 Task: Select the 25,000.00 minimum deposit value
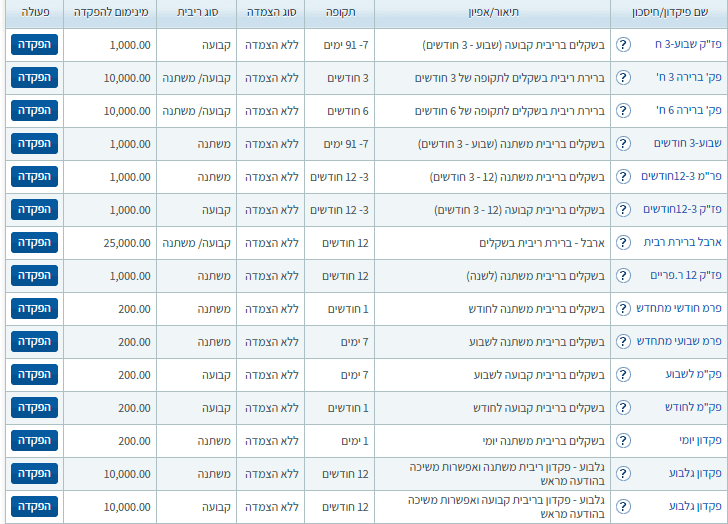[x=127, y=243]
